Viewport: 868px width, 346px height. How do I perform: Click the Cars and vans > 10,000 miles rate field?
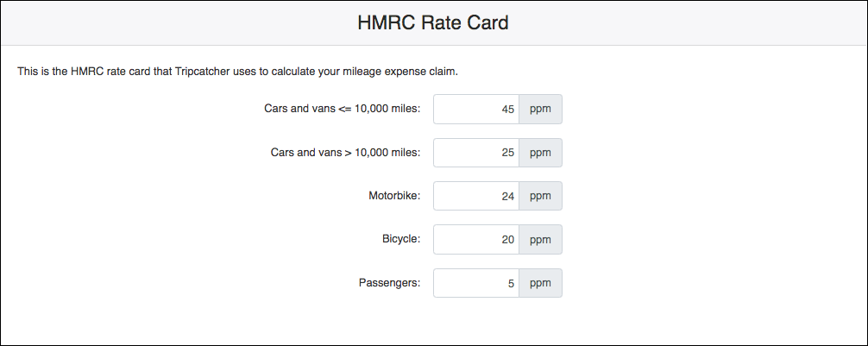(475, 153)
